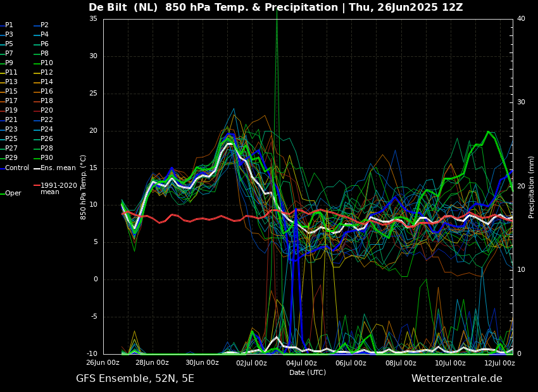This screenshot has height=392, width=538.
Task: Click the 04Jul 00z date tick
Action: 301,363
